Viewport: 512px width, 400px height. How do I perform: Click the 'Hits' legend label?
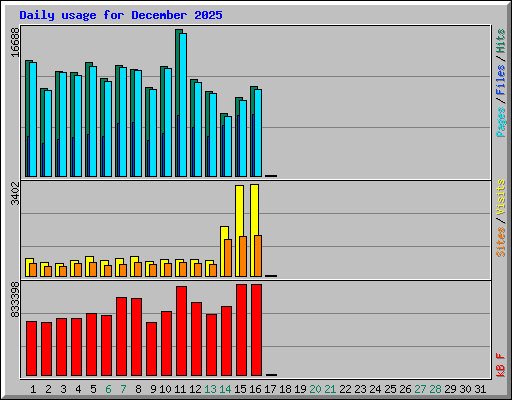(x=500, y=41)
